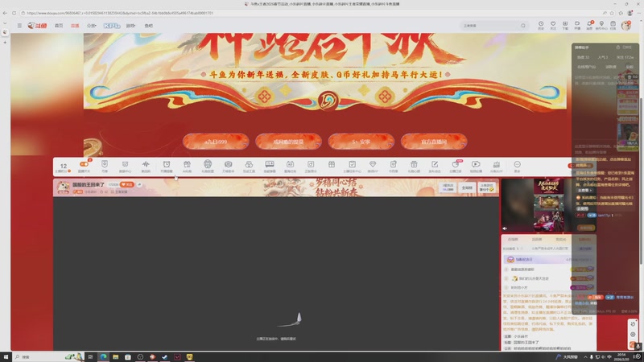Click the 九日999 orange banner button

pyautogui.click(x=216, y=142)
